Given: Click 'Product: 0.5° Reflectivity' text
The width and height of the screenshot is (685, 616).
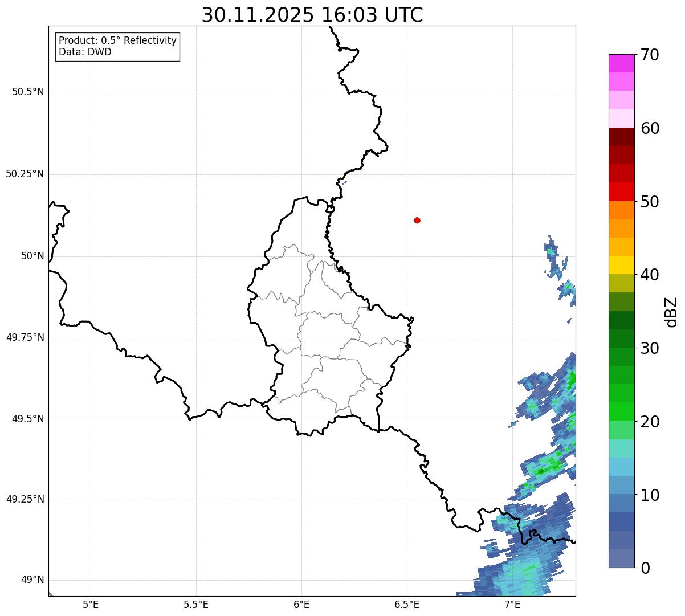Looking at the screenshot, I should point(117,41).
